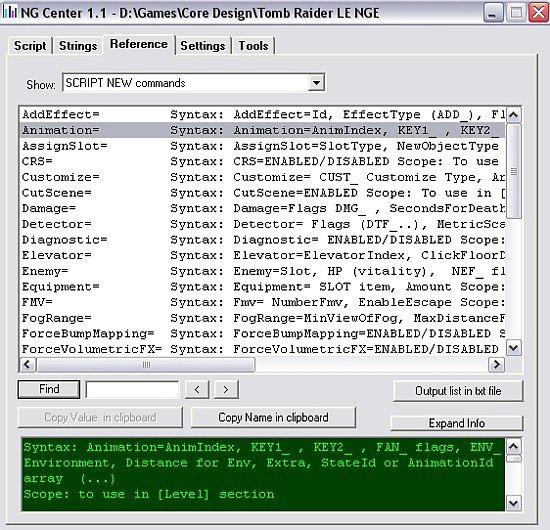Select the CutScene= command row
The image size is (550, 530).
(263, 193)
